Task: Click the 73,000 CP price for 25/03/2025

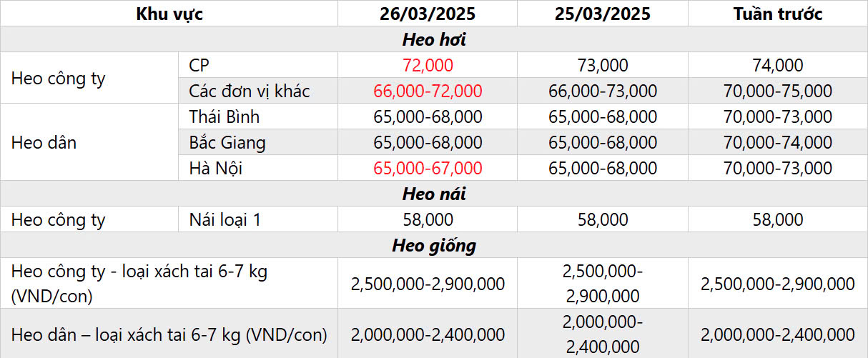Action: tap(602, 66)
